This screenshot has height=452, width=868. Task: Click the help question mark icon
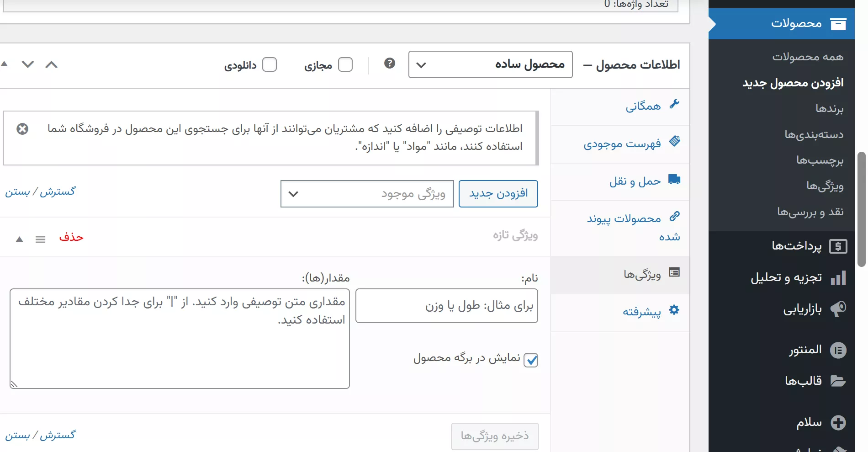[389, 64]
